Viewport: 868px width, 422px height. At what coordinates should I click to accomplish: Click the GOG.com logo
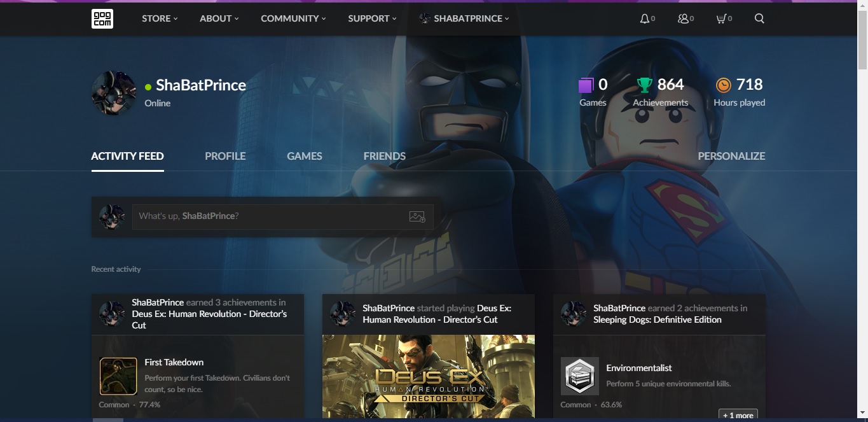pos(102,18)
